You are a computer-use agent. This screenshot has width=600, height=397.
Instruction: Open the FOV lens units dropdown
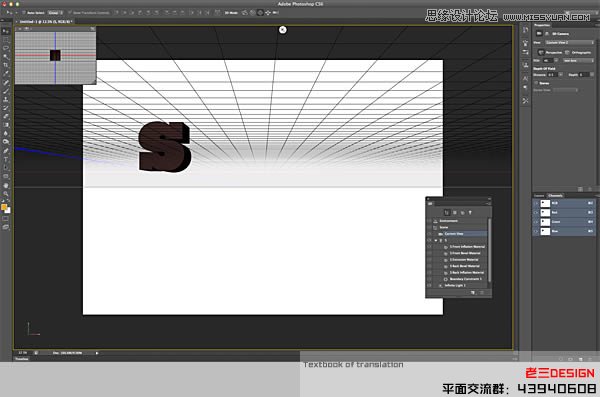578,60
